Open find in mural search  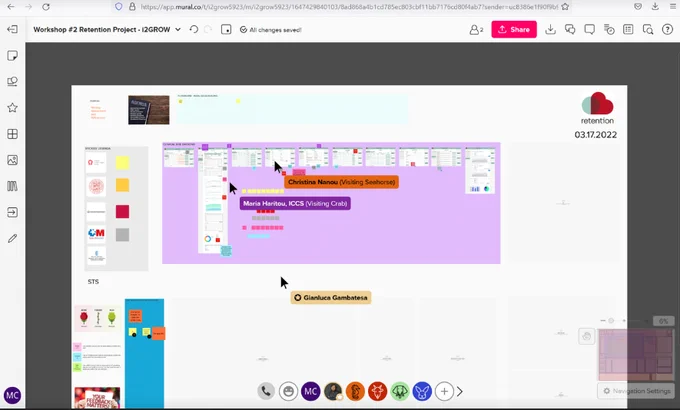[648, 30]
